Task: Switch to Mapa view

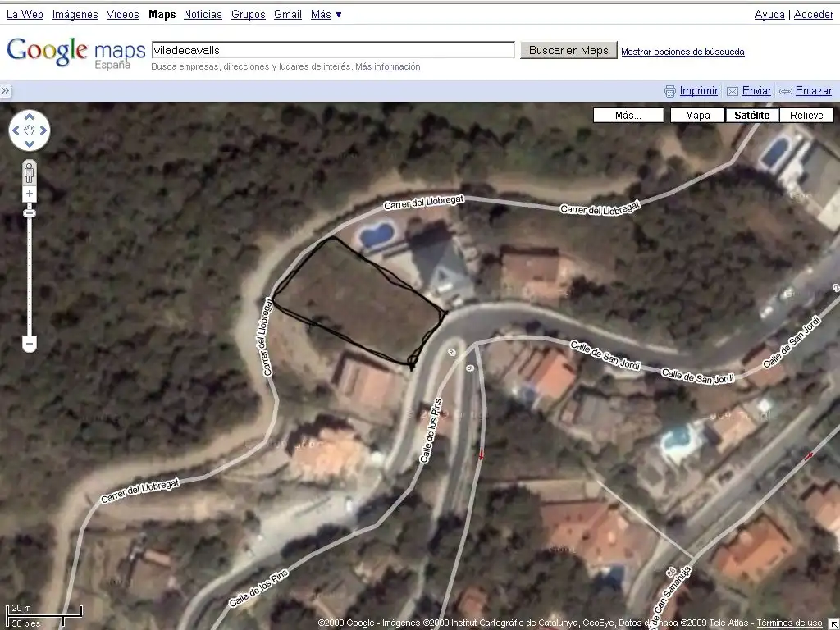Action: point(697,115)
